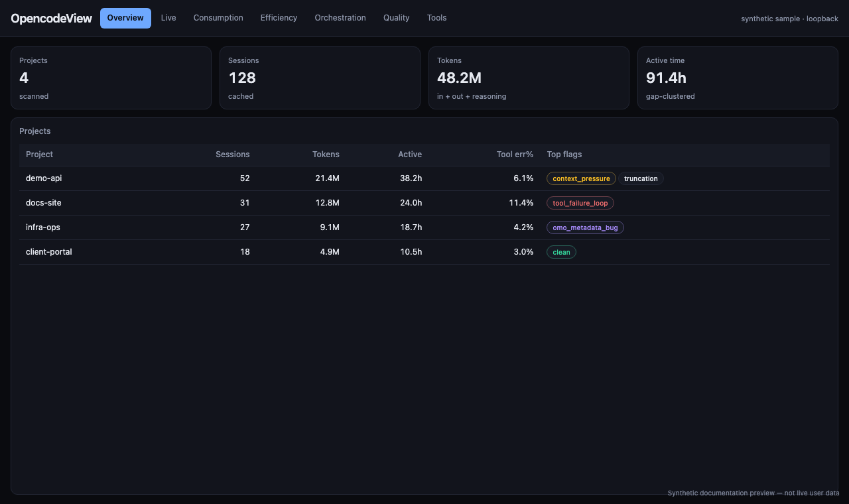Image resolution: width=849 pixels, height=504 pixels.
Task: Switch to the Tools tab
Action: click(436, 18)
